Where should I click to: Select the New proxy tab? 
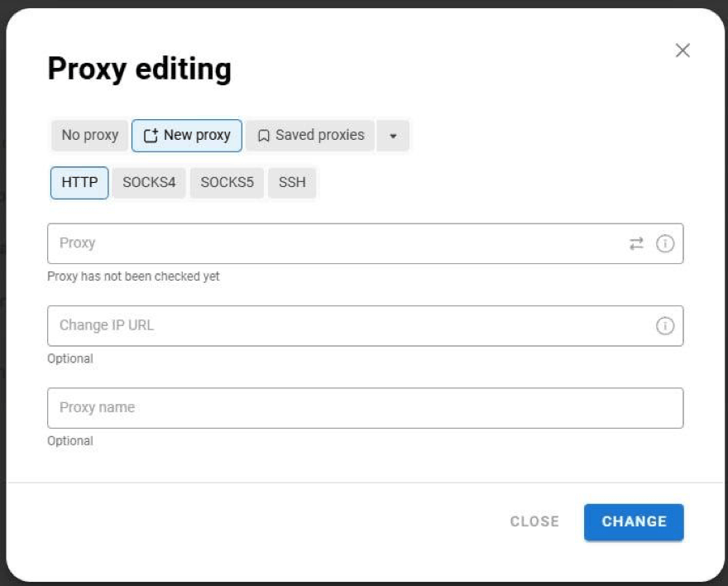click(187, 135)
